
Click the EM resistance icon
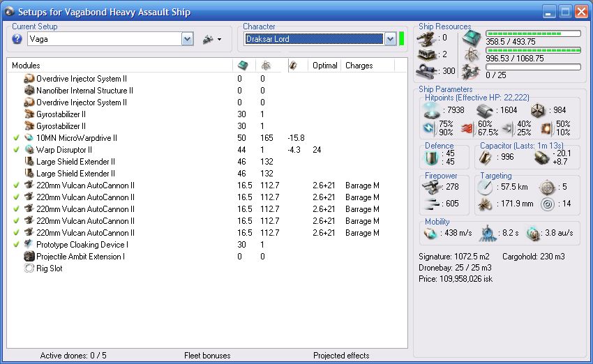coord(429,128)
